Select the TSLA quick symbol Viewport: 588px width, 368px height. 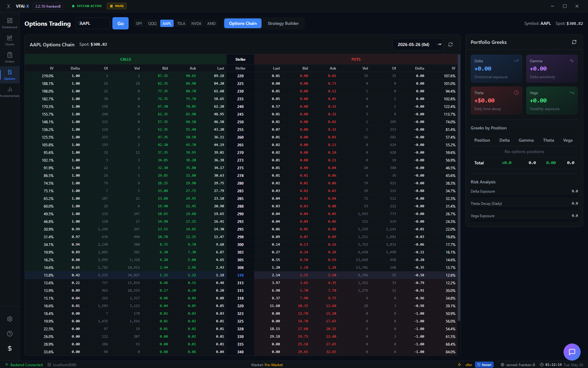tap(181, 23)
